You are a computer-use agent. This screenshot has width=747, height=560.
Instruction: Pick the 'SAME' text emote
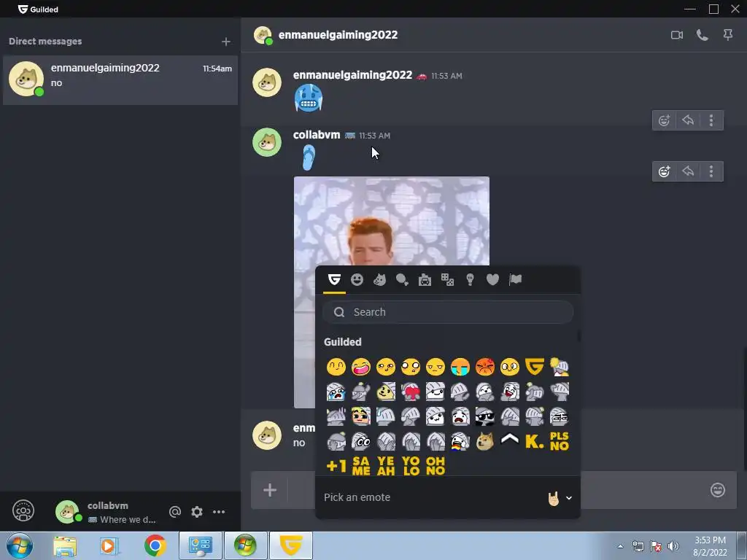point(360,466)
